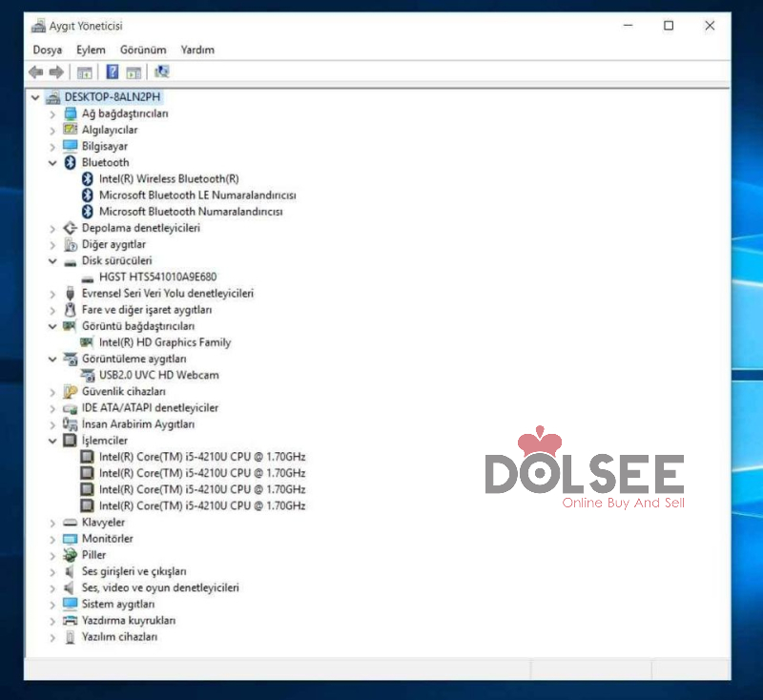763x700 pixels.
Task: Click the Microsoft Bluetooth LE Numaralandırıcısı item
Action: coord(196,196)
